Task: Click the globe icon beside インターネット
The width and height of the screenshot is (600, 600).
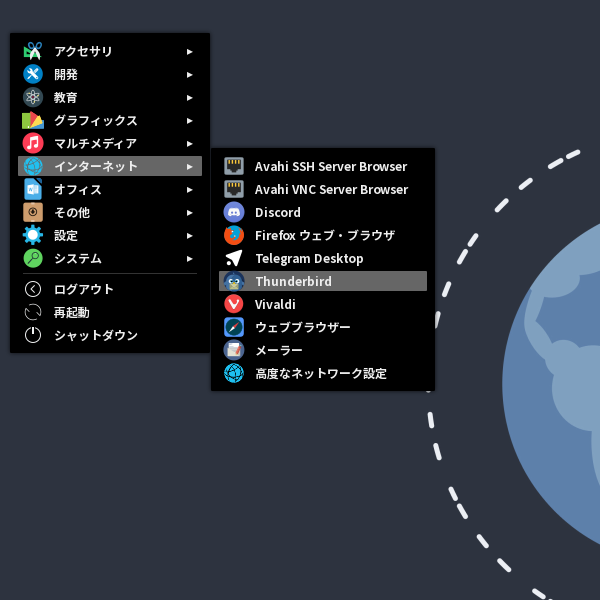Action: pyautogui.click(x=33, y=166)
